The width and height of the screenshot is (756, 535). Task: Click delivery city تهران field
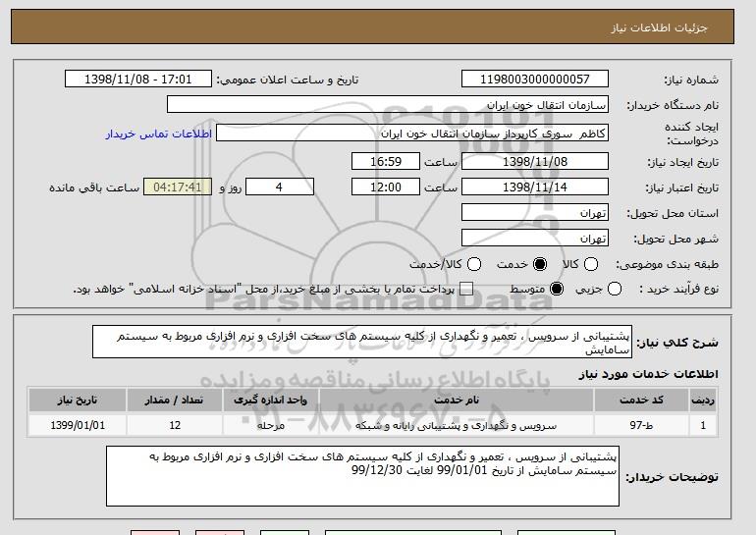click(535, 239)
